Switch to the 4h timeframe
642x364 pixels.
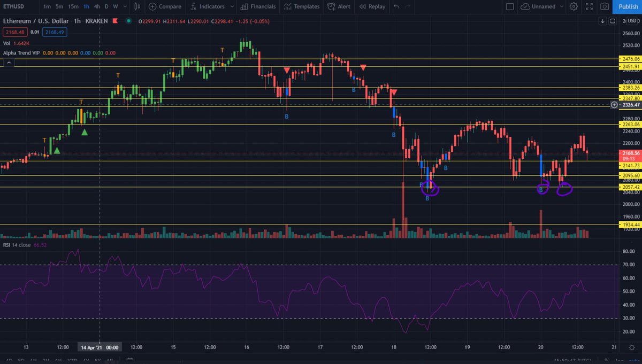(97, 6)
